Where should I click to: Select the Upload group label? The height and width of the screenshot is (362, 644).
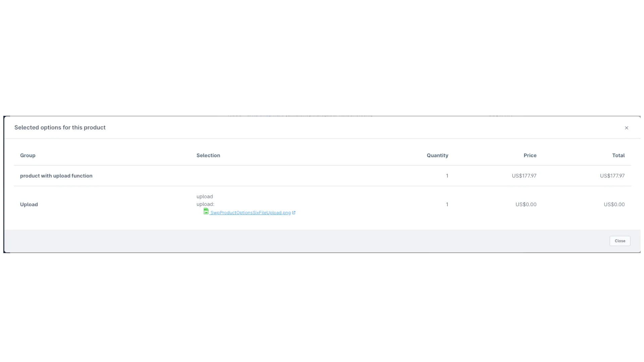coord(29,204)
